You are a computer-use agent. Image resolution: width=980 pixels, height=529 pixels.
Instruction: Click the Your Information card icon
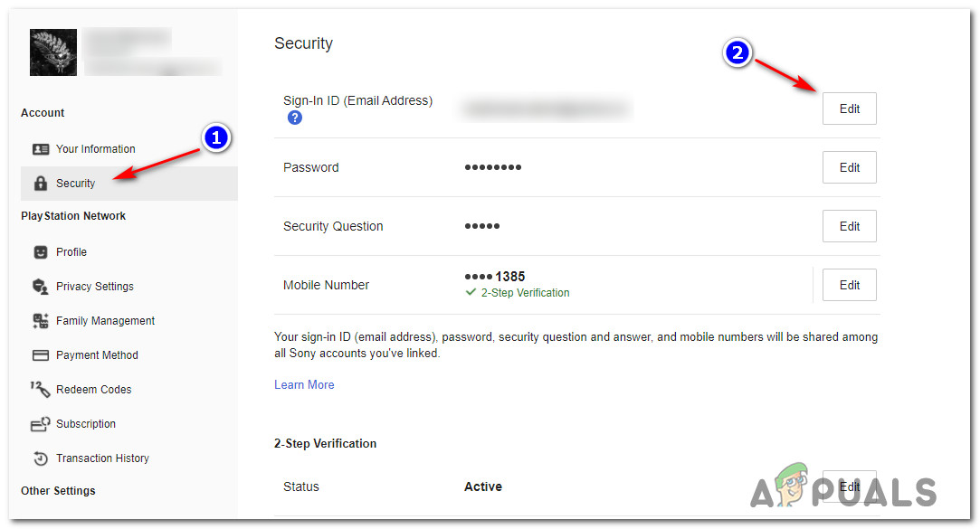click(x=41, y=149)
